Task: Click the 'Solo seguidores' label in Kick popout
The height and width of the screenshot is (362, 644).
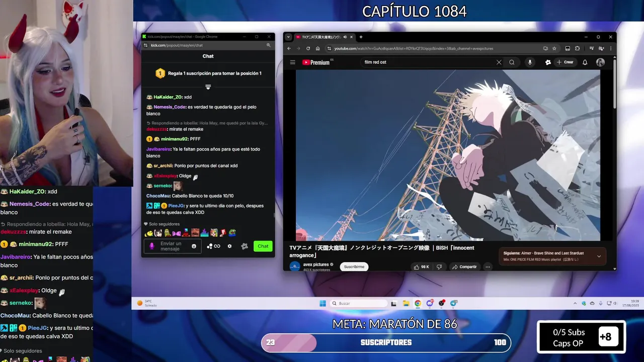Action: [x=164, y=224]
